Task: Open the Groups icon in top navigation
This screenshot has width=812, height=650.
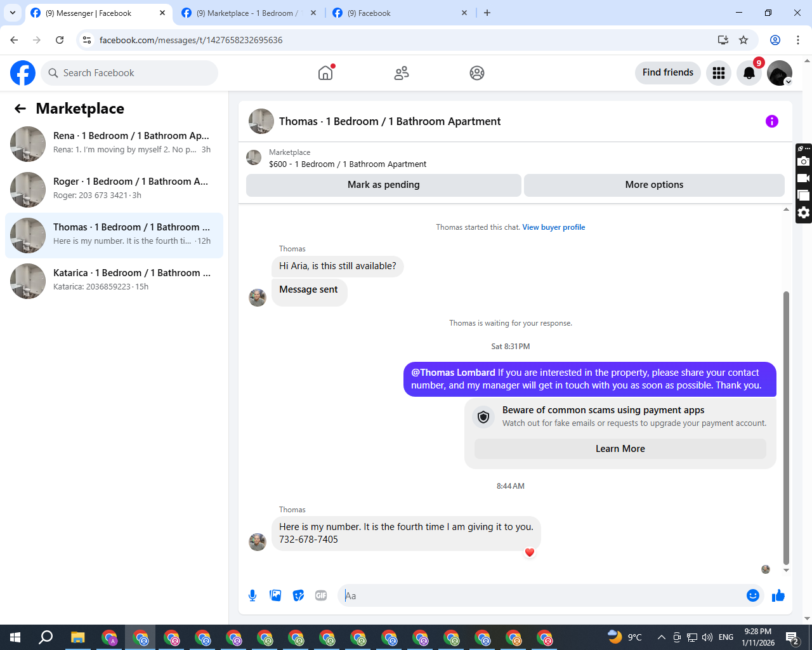Action: pos(477,73)
